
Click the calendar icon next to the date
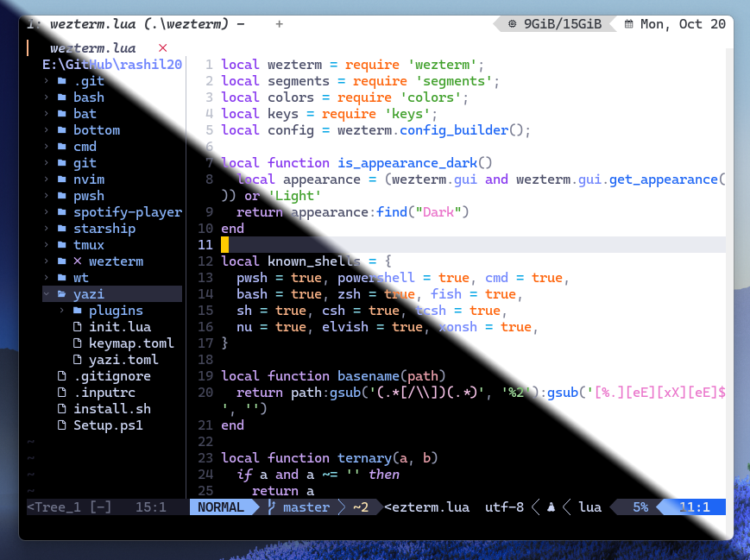pyautogui.click(x=628, y=24)
